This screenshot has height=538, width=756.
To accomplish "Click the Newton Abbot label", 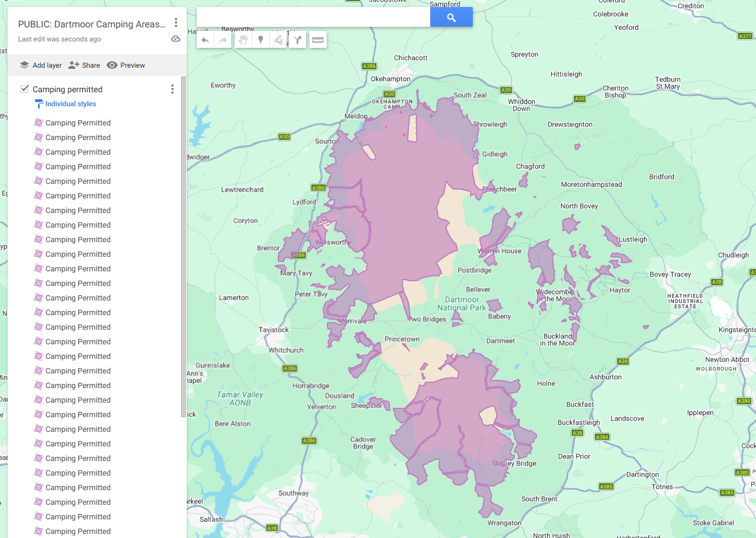I will click(727, 359).
